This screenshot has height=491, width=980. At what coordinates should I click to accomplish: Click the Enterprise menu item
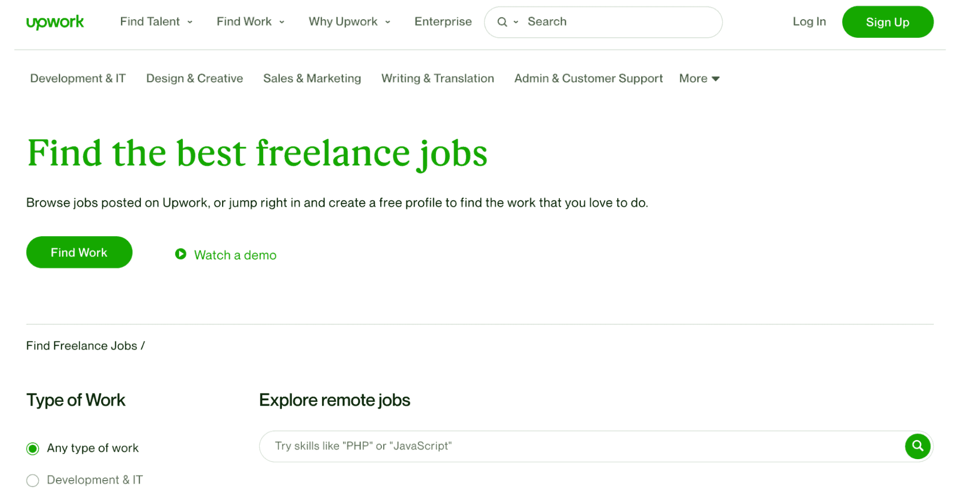point(443,22)
